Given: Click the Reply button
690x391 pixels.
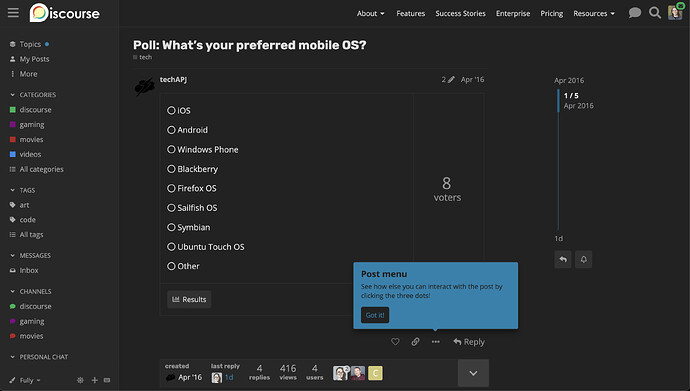Looking at the screenshot, I should point(469,342).
